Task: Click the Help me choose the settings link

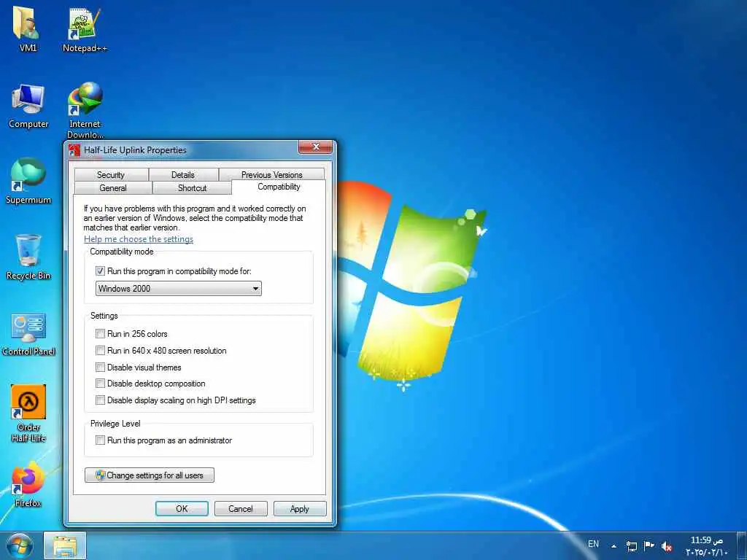Action: pyautogui.click(x=139, y=239)
